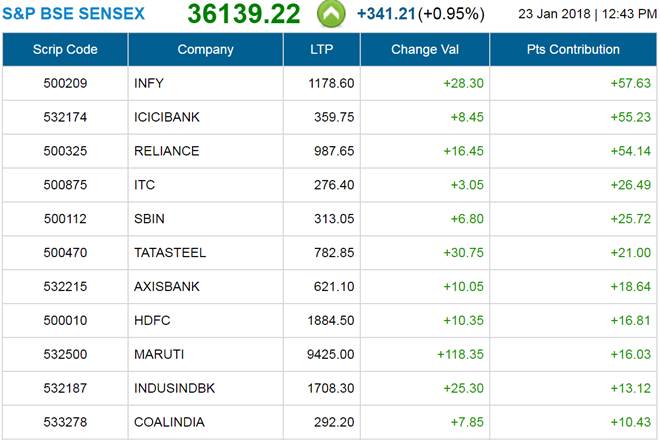This screenshot has height=440, width=660.
Task: Select the MARUTI company entry
Action: tap(158, 355)
